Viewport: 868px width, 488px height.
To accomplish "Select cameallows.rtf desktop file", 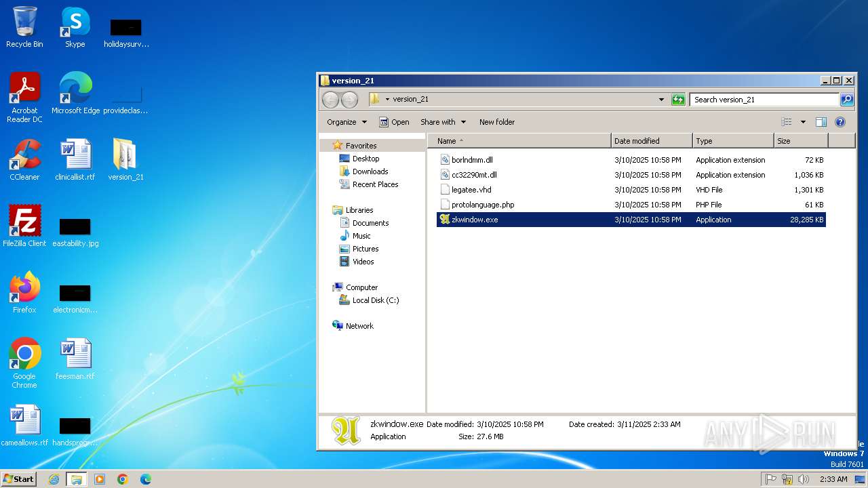I will (x=24, y=426).
